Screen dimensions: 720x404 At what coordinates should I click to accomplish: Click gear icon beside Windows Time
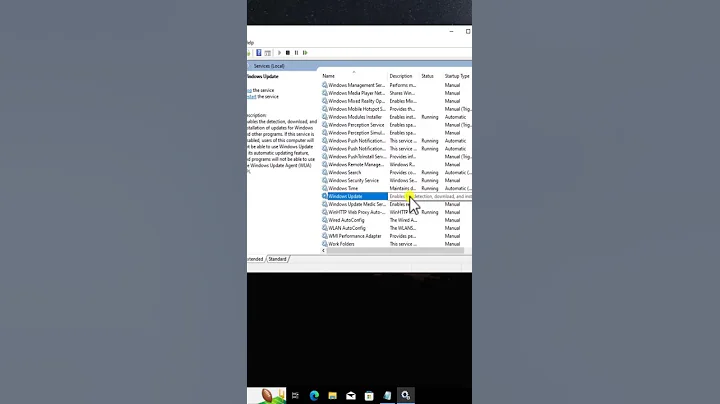coord(325,188)
